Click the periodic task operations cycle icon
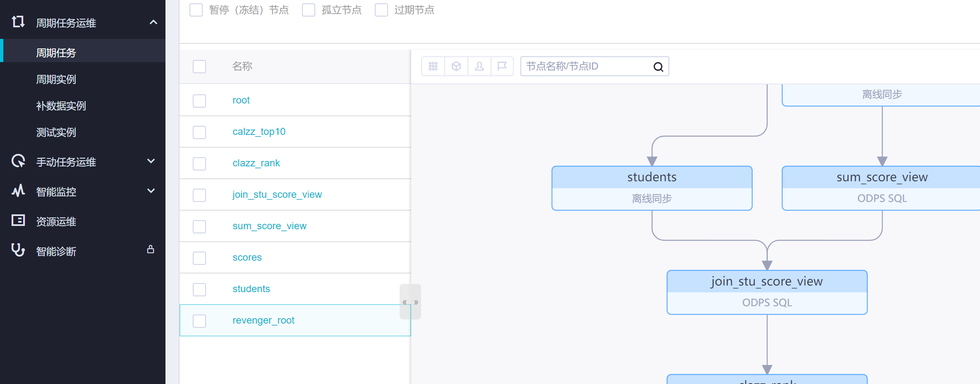 click(18, 22)
